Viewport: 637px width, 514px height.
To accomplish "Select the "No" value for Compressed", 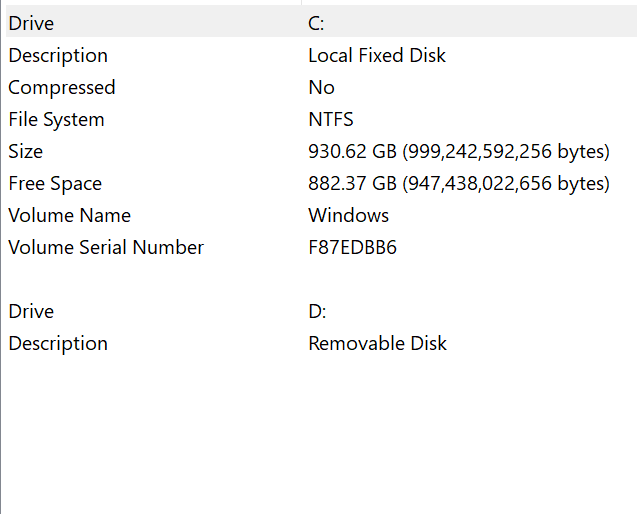I will 321,87.
